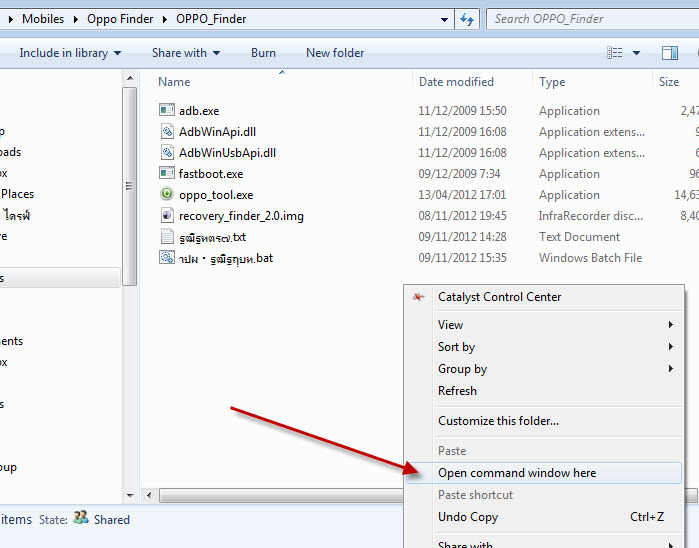This screenshot has width=699, height=548.
Task: Expand the View submenu in context menu
Action: 670,325
